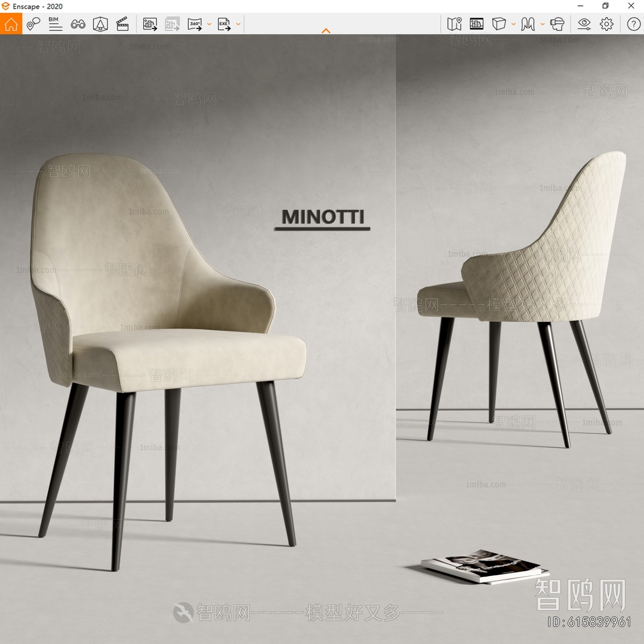Open the video editor clapperboard
Image resolution: width=644 pixels, height=644 pixels.
pos(122,24)
